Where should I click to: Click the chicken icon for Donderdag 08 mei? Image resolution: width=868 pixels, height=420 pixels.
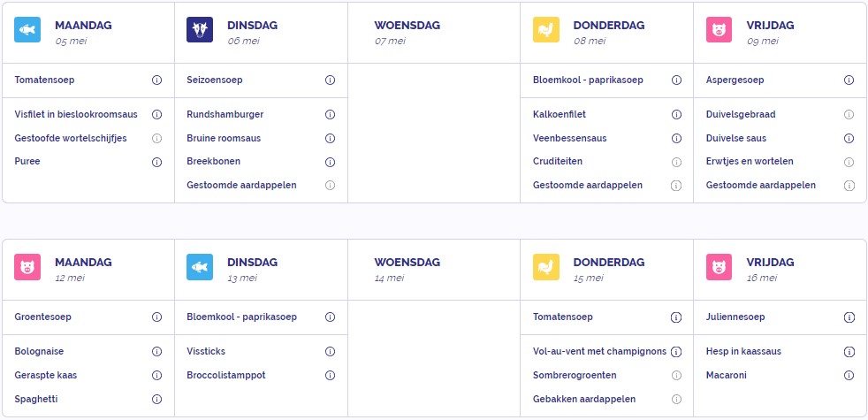[546, 30]
